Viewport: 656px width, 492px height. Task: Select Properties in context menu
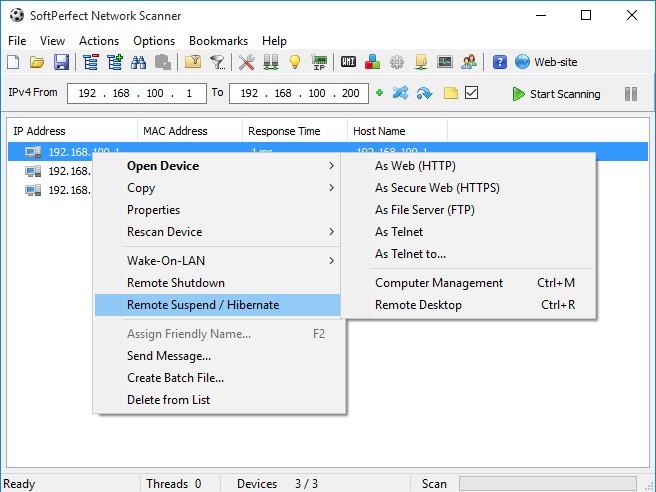[x=218, y=210]
